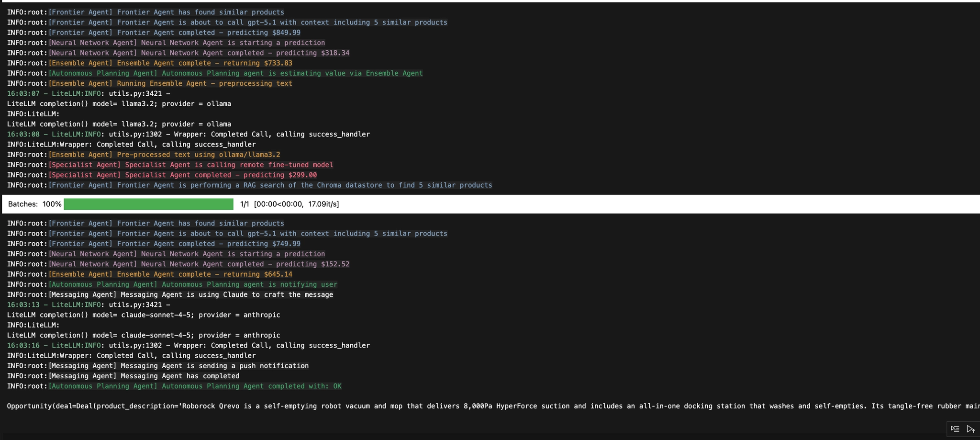Click the Neural Network line predicting $318.34

(x=178, y=53)
